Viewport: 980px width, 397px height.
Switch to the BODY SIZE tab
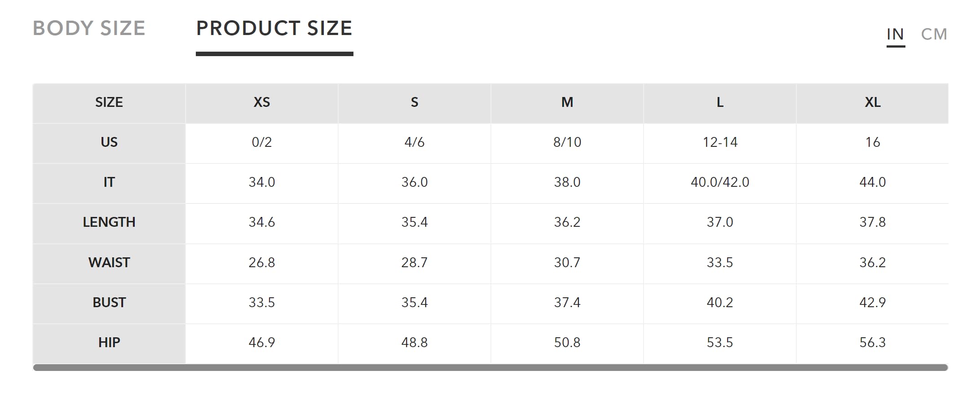pos(89,28)
